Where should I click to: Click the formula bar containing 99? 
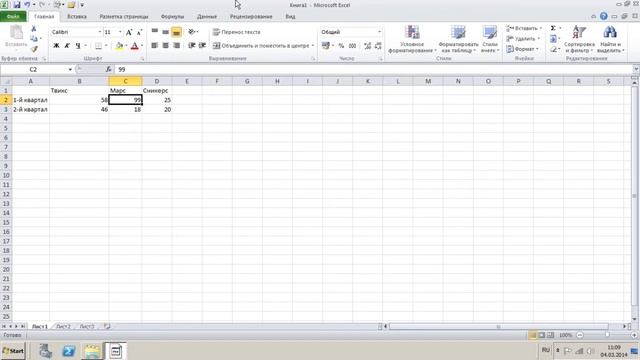pos(373,69)
